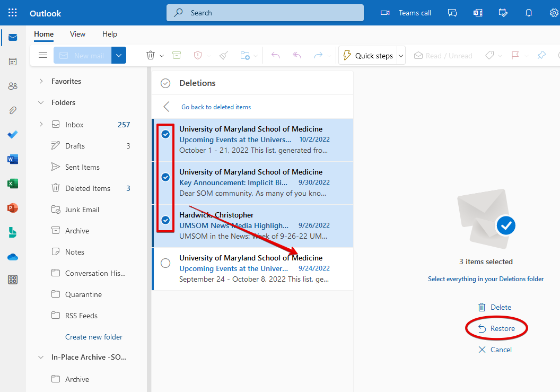Select the unchecked 9/24/2022 email circle
Screen dimensions: 560x392
tap(165, 263)
